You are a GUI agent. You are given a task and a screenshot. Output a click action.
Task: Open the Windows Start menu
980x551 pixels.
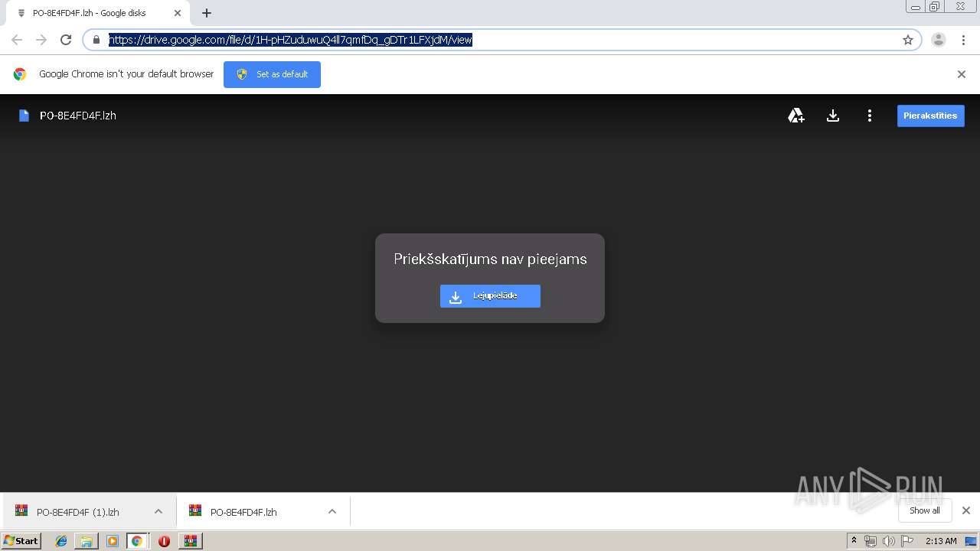coord(21,540)
